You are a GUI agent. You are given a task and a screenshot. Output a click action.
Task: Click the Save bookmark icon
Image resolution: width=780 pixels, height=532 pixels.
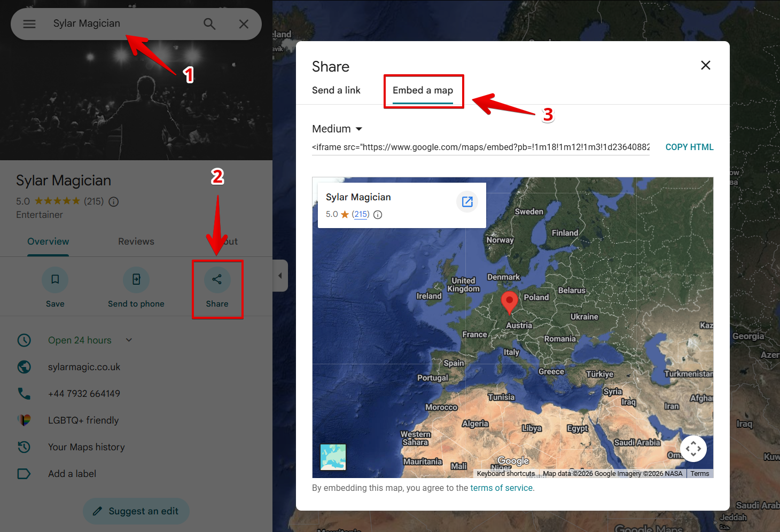tap(55, 279)
